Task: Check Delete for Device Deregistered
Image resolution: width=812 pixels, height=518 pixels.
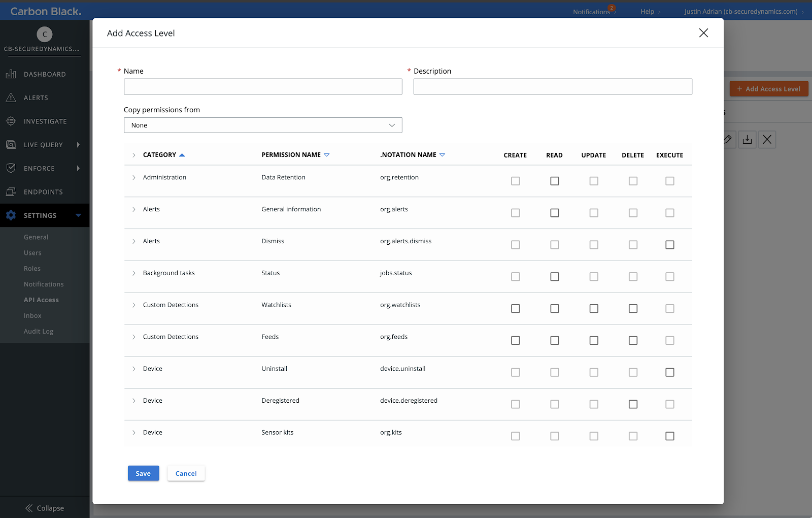Action: [x=633, y=404]
